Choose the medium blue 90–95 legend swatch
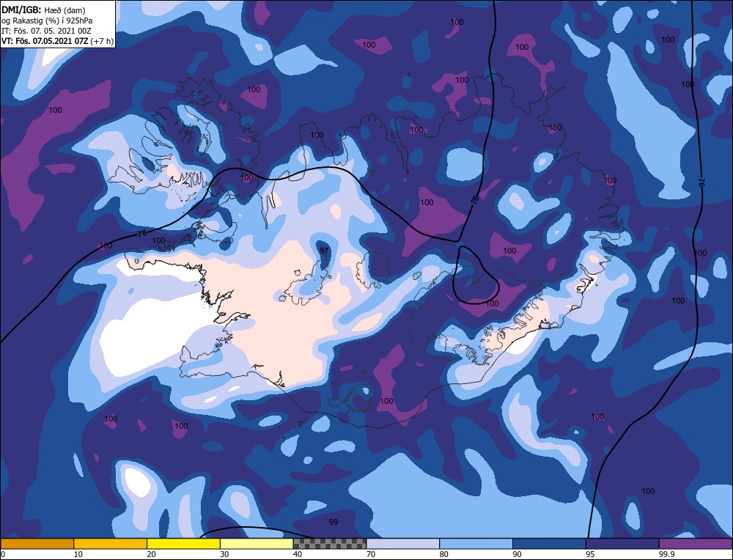The height and width of the screenshot is (560, 733). click(x=549, y=543)
